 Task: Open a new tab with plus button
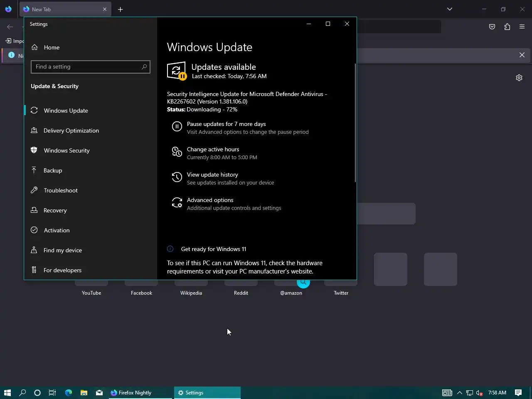point(120,9)
